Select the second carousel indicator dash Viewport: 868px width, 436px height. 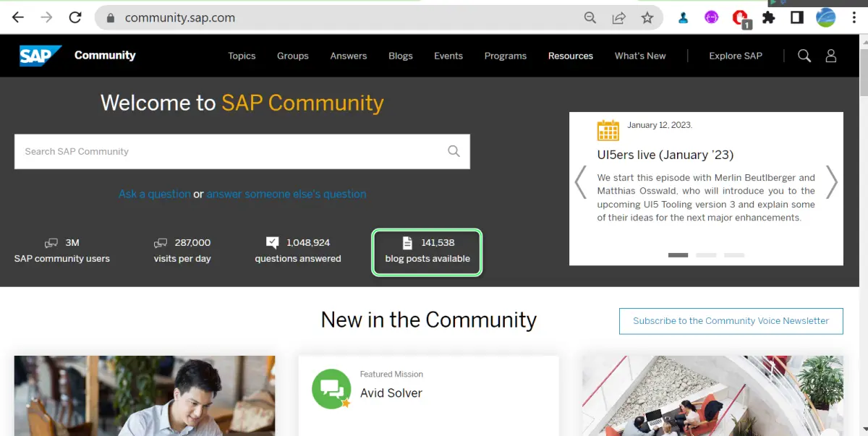(706, 255)
